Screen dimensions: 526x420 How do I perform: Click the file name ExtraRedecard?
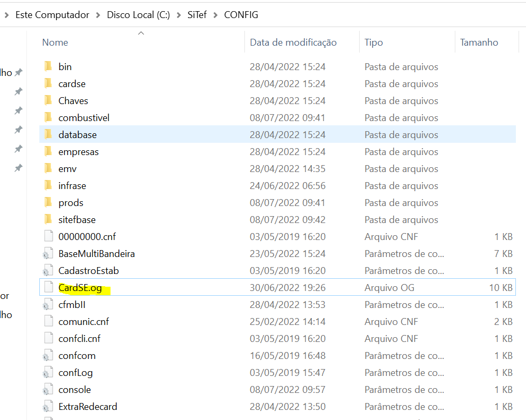pos(88,407)
